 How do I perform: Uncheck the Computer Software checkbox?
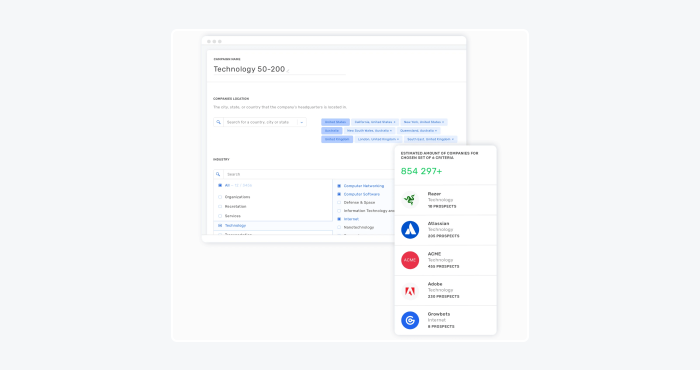tap(339, 194)
